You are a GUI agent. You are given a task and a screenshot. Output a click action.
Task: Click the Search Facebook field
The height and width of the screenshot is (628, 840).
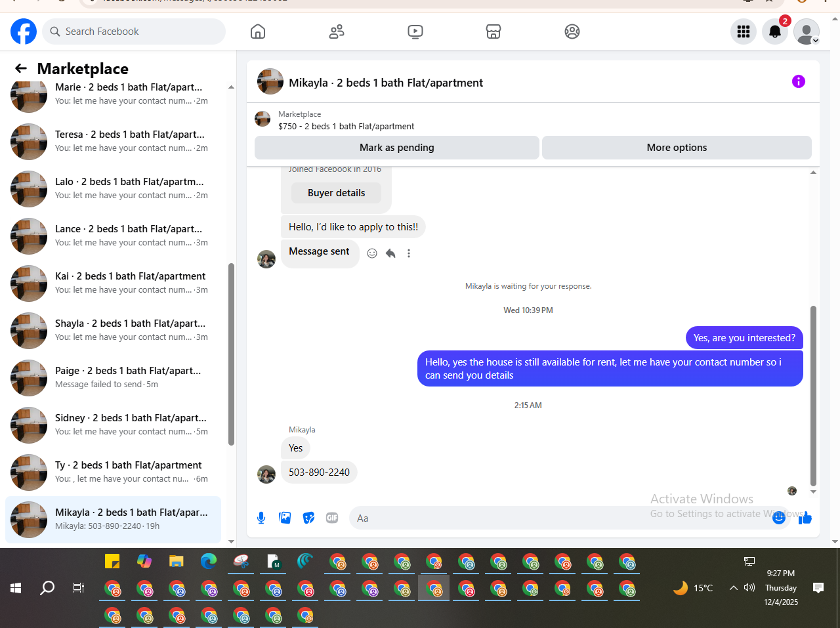[134, 31]
